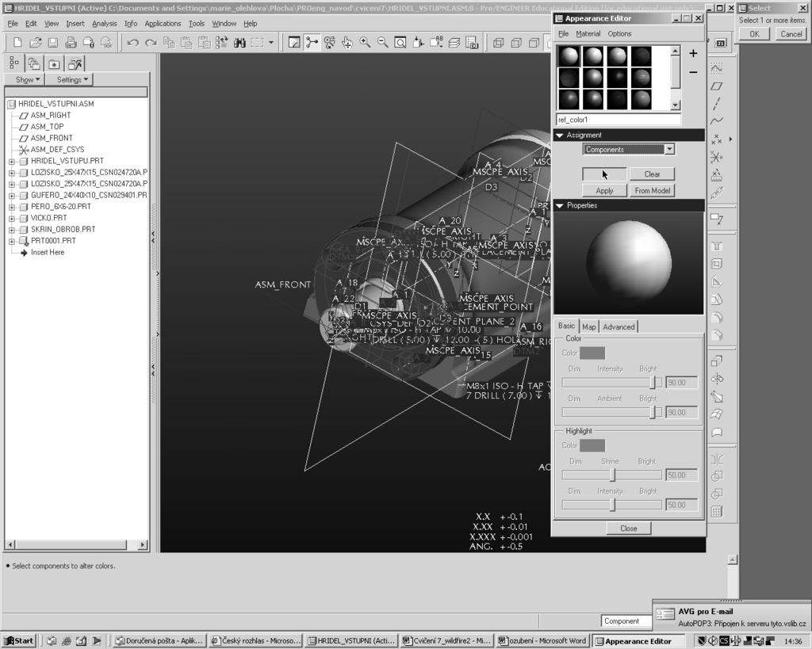Refit the model to screen
Image resolution: width=812 pixels, height=649 pixels.
400,43
